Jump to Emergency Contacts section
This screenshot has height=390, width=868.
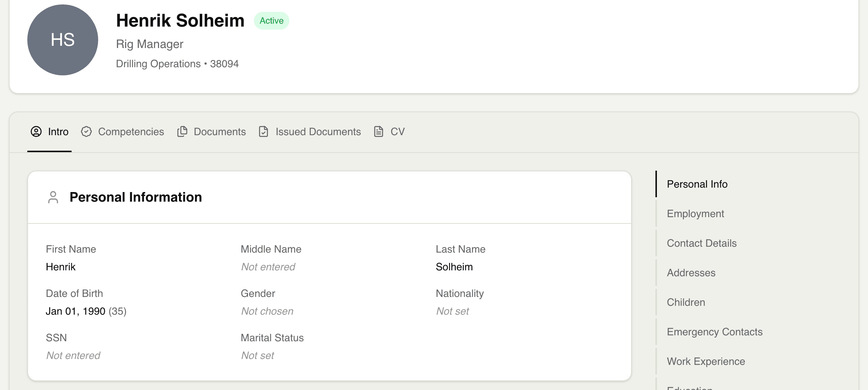[714, 332]
